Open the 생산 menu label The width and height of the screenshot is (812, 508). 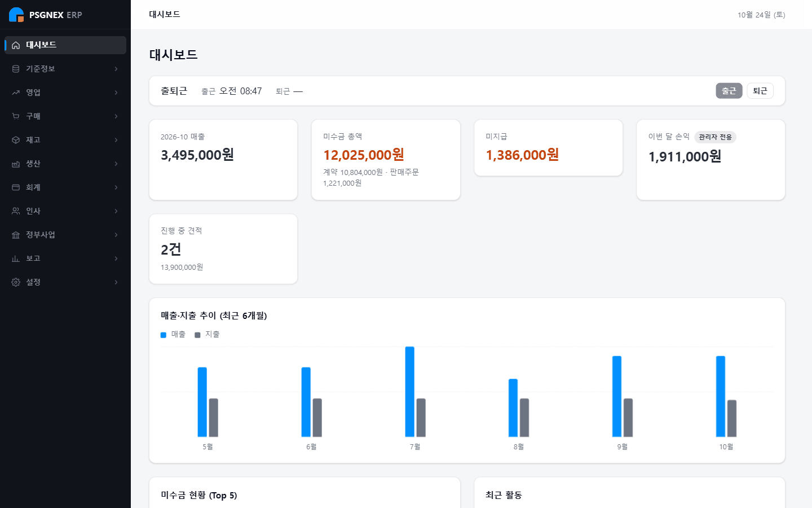pyautogui.click(x=33, y=164)
